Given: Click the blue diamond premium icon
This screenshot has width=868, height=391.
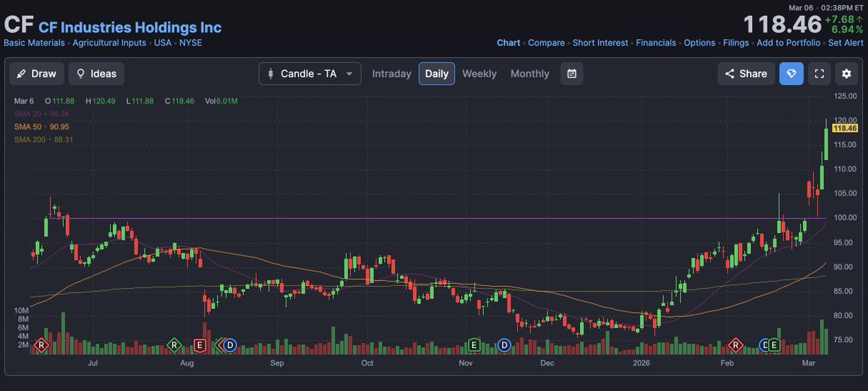Looking at the screenshot, I should click(791, 74).
